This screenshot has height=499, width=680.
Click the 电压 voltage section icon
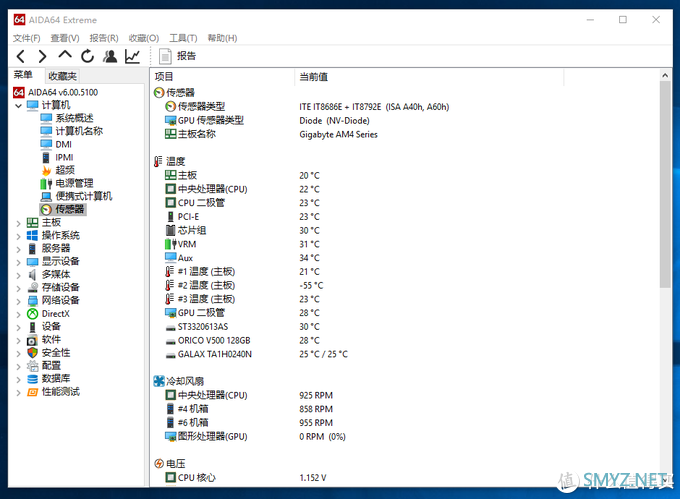(x=159, y=463)
